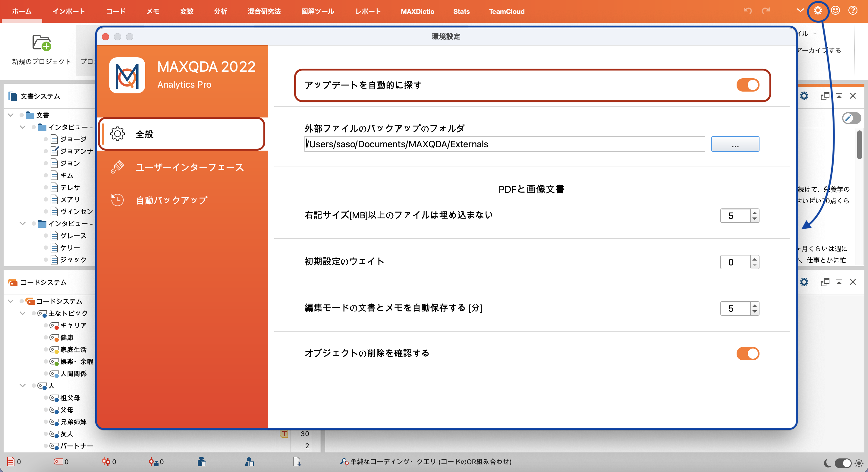Toggle activation dot for 健康 code
The image size is (868, 472).
coord(46,337)
